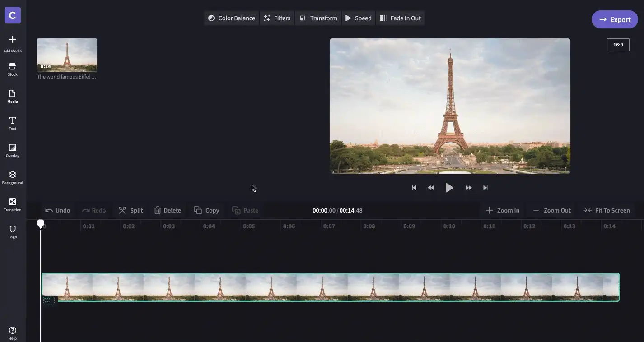Open the Background panel
The height and width of the screenshot is (342, 644).
(x=13, y=177)
